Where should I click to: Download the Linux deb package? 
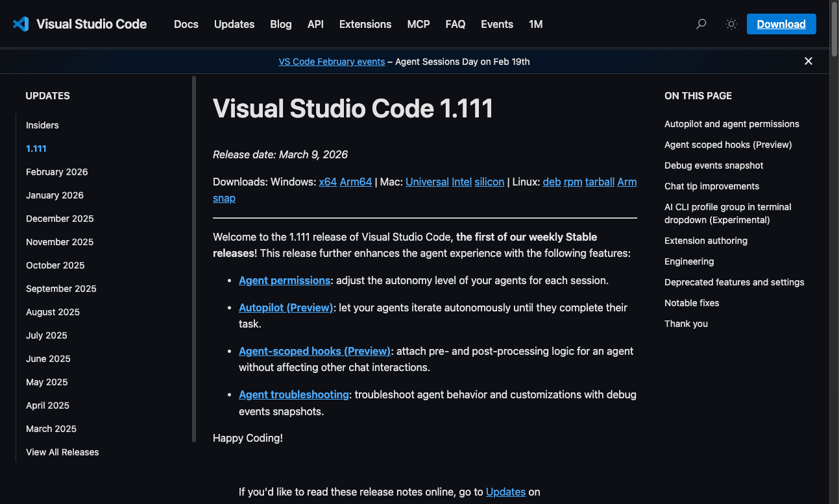(x=552, y=182)
